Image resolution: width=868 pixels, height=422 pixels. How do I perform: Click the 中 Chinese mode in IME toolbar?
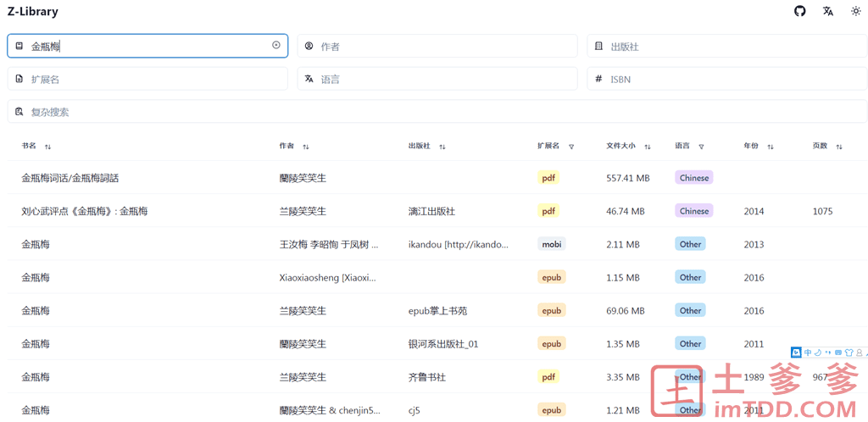(x=808, y=353)
